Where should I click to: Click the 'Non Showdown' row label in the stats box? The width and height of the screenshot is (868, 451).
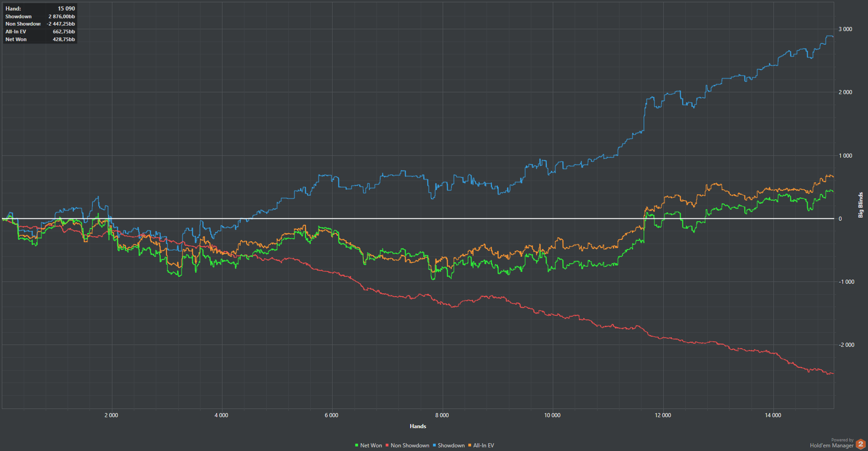click(x=23, y=24)
